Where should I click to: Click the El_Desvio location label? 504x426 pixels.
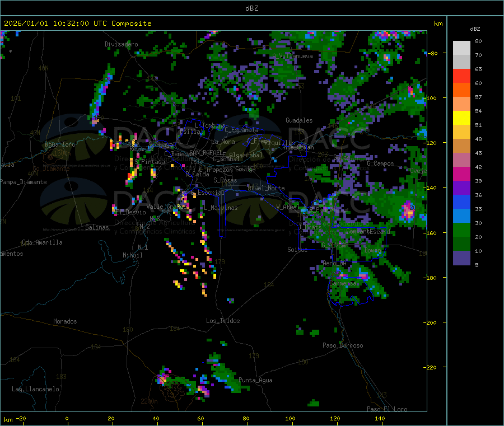(x=130, y=212)
